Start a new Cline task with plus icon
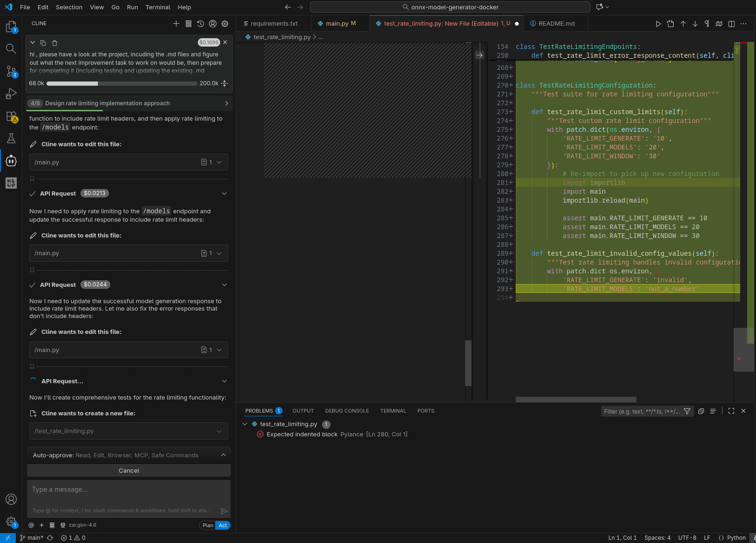Image resolution: width=756 pixels, height=543 pixels. click(176, 24)
